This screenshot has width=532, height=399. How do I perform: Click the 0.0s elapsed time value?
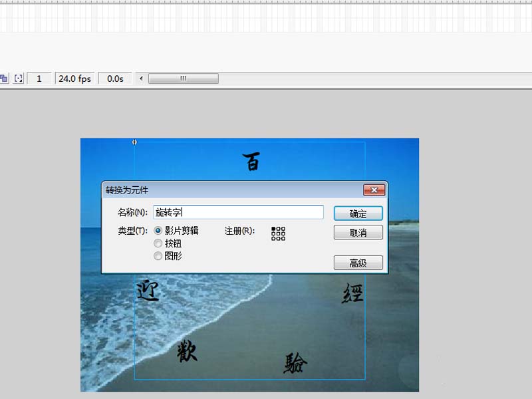115,78
